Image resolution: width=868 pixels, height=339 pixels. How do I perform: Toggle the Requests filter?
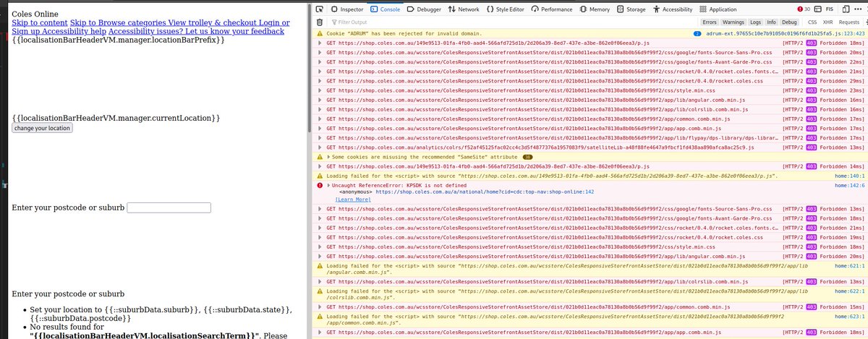pos(850,22)
